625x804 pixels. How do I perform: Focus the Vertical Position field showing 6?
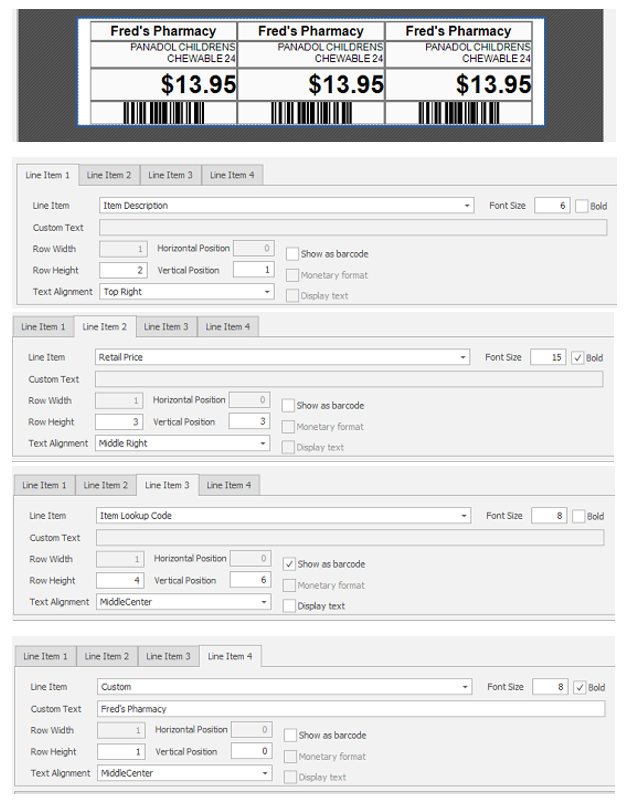point(250,580)
